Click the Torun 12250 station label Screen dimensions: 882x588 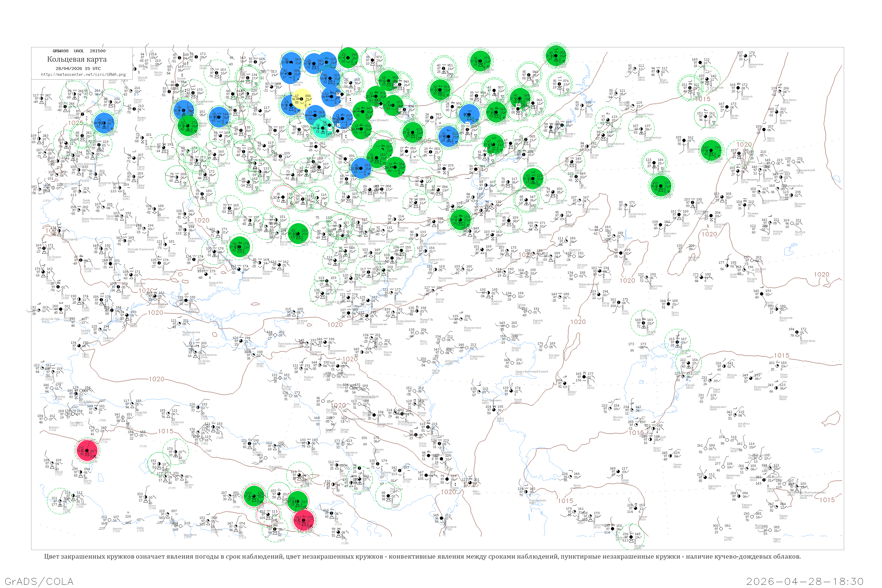tap(48, 108)
